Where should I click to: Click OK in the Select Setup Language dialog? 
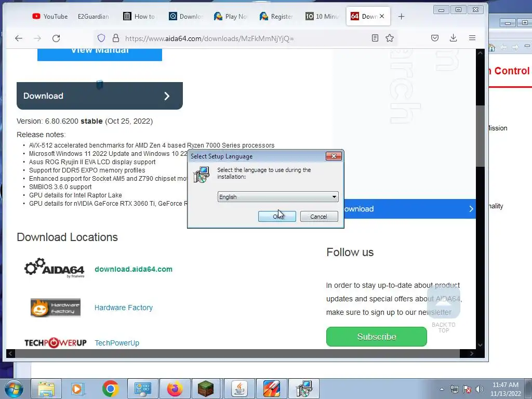[277, 217]
